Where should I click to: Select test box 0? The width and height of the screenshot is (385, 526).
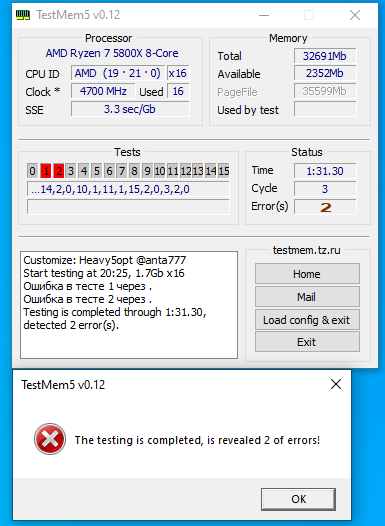[x=32, y=171]
